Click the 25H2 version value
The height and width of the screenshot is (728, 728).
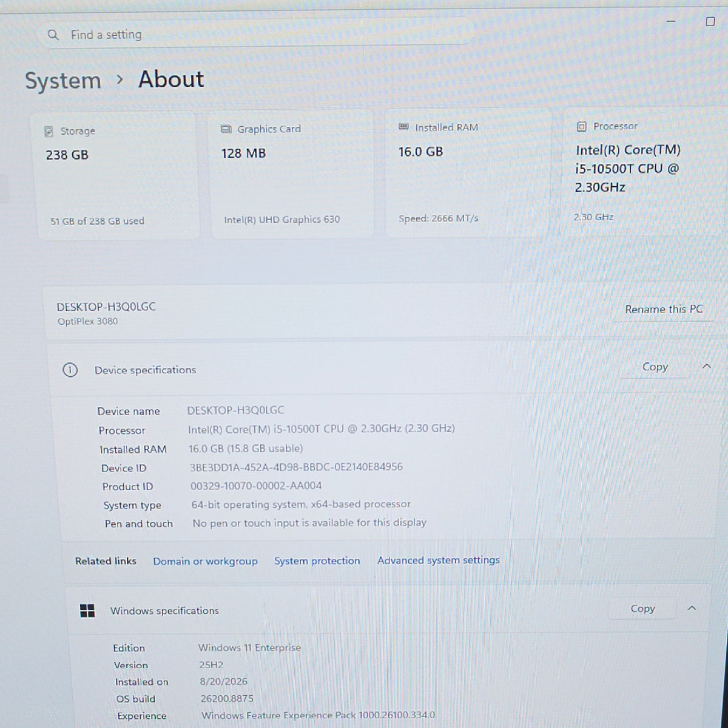click(x=211, y=665)
